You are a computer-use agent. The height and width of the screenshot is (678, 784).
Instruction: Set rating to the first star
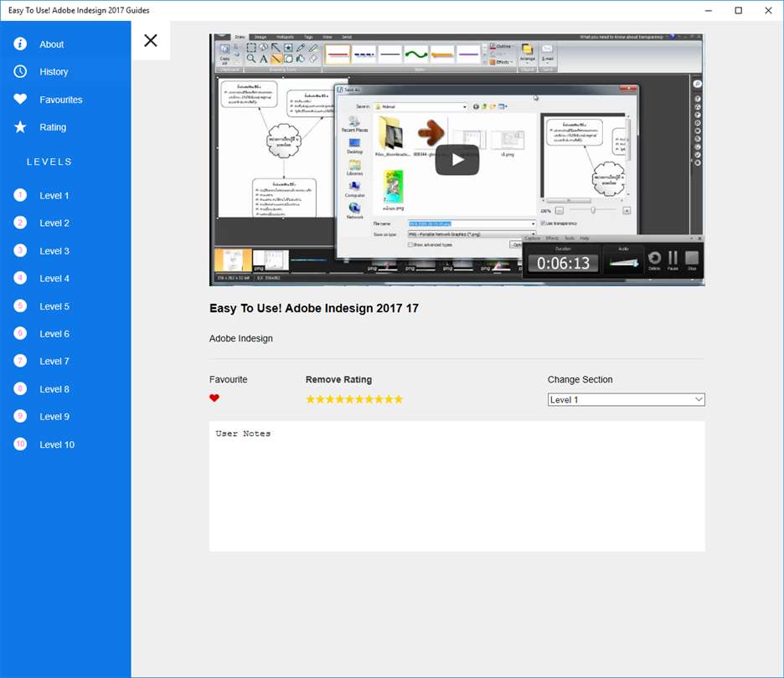pos(311,399)
